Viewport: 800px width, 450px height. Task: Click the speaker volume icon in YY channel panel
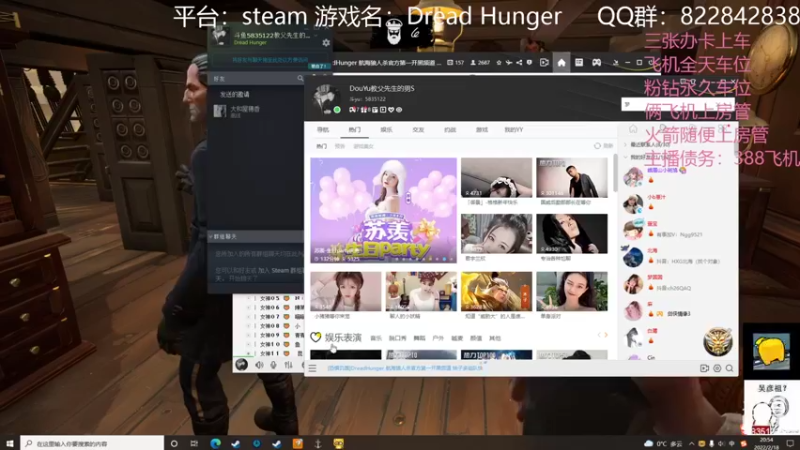[260, 365]
